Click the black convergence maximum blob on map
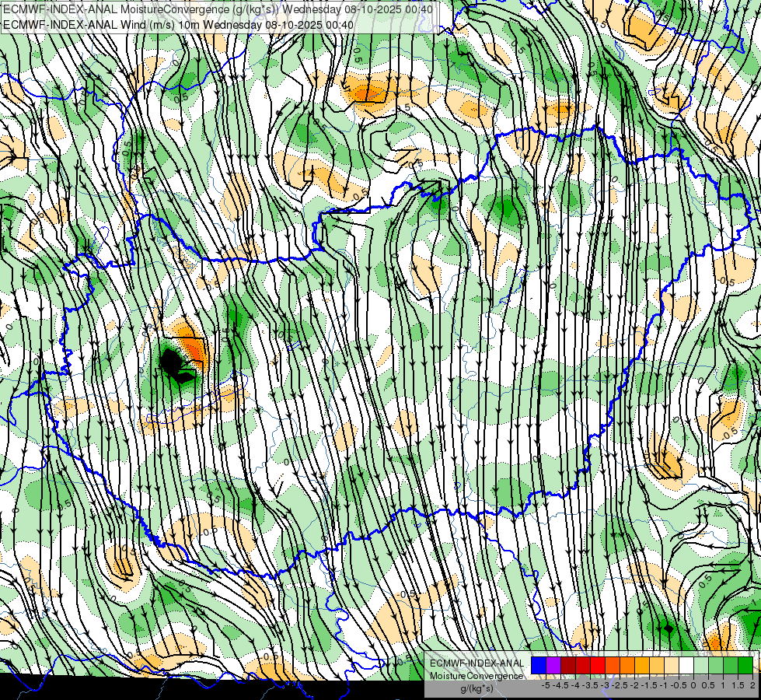 (x=176, y=364)
